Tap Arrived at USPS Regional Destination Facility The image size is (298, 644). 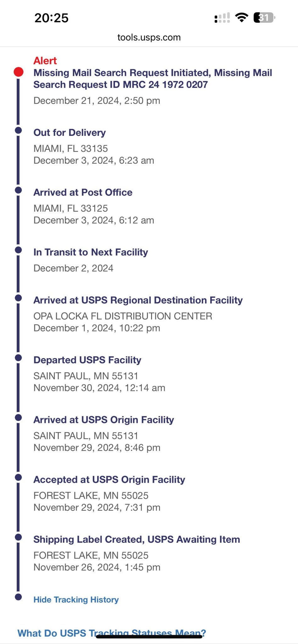coord(138,300)
